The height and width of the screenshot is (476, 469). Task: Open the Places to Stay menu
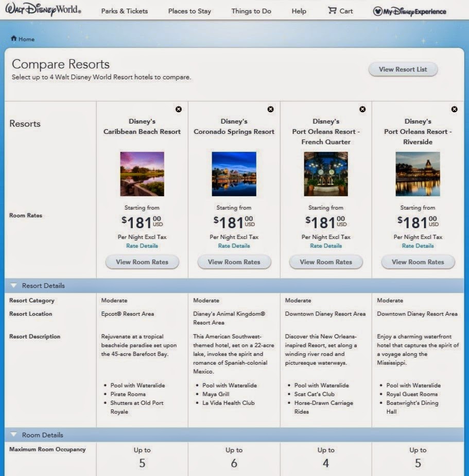tap(189, 11)
